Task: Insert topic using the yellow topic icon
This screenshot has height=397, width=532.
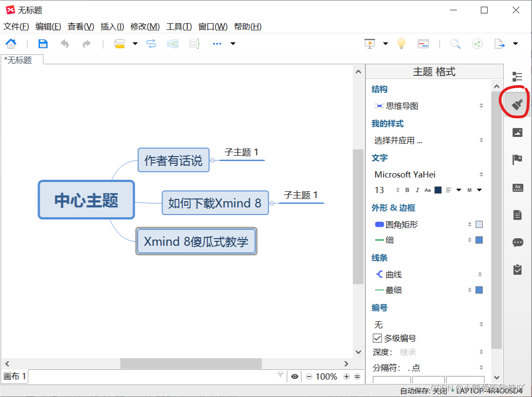Action: point(120,44)
